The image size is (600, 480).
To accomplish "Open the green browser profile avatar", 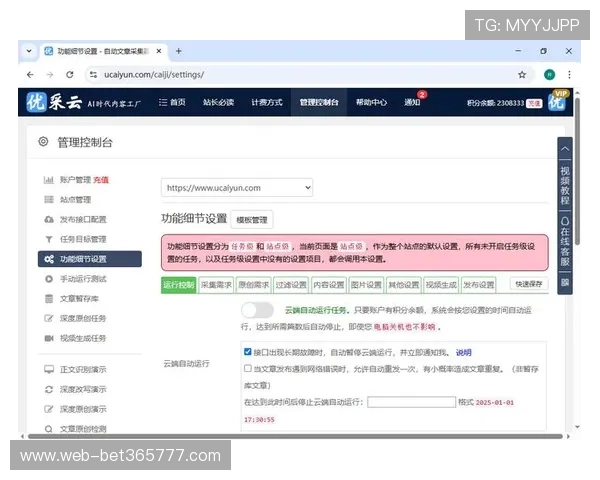I will point(549,75).
